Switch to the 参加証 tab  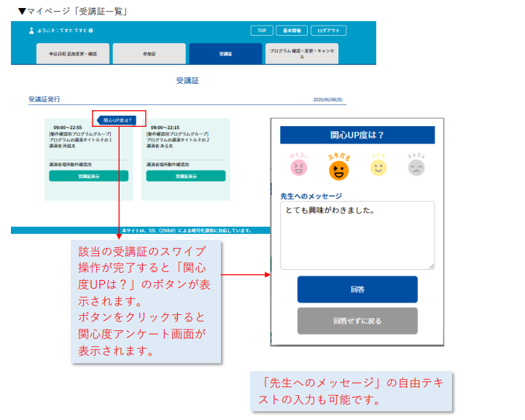click(x=149, y=53)
